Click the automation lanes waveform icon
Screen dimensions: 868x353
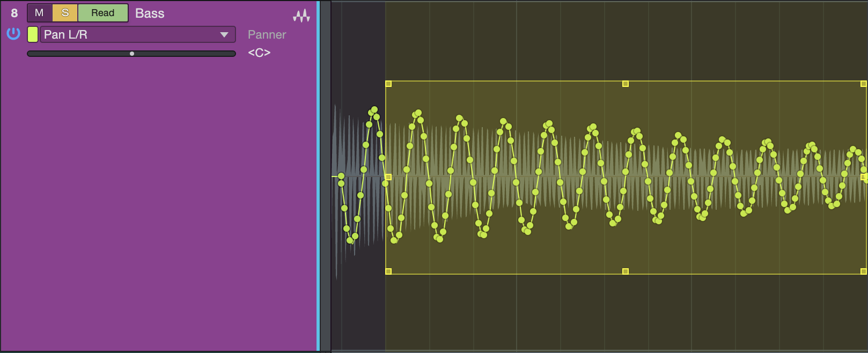(x=301, y=15)
